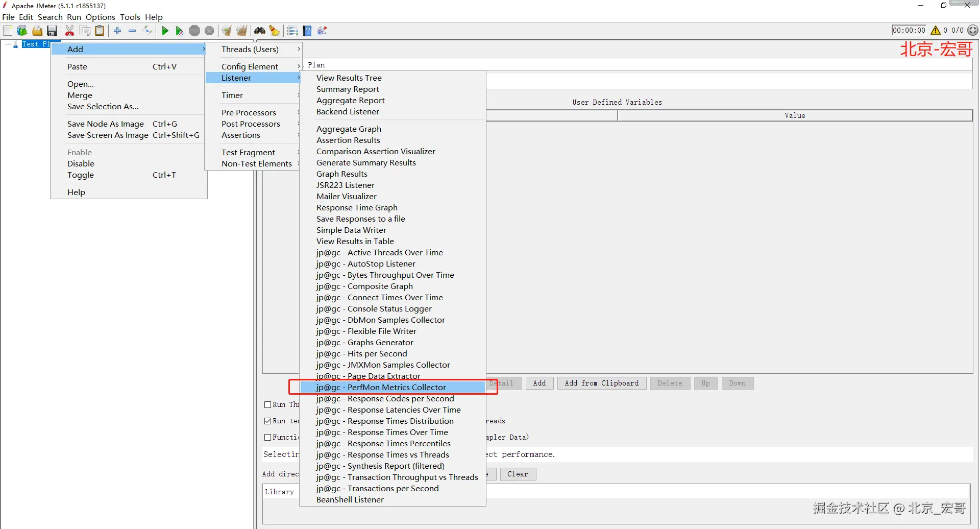Click the Collapse All minus icon

(132, 31)
